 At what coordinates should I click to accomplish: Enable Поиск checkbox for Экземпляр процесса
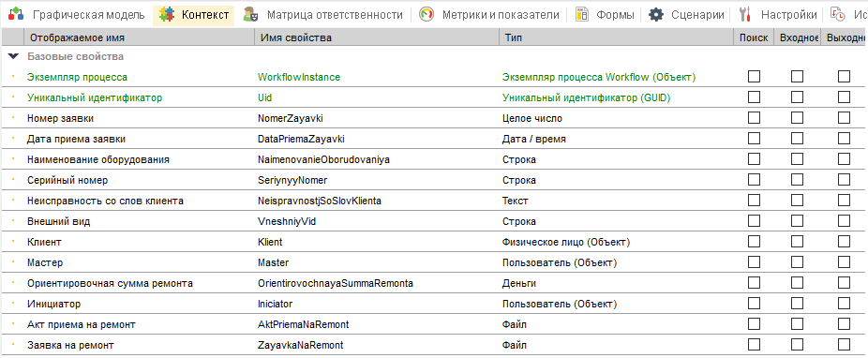coord(754,76)
